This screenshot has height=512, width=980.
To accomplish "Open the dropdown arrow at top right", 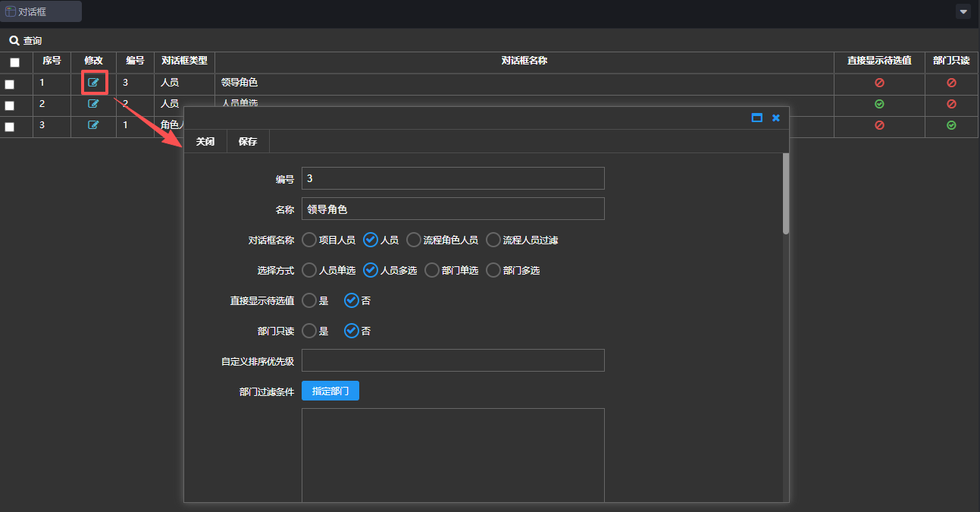I will coord(963,11).
